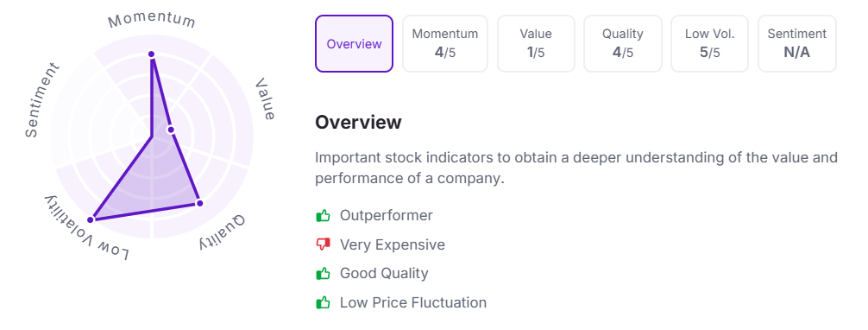Select the Overview tab

coord(355,44)
